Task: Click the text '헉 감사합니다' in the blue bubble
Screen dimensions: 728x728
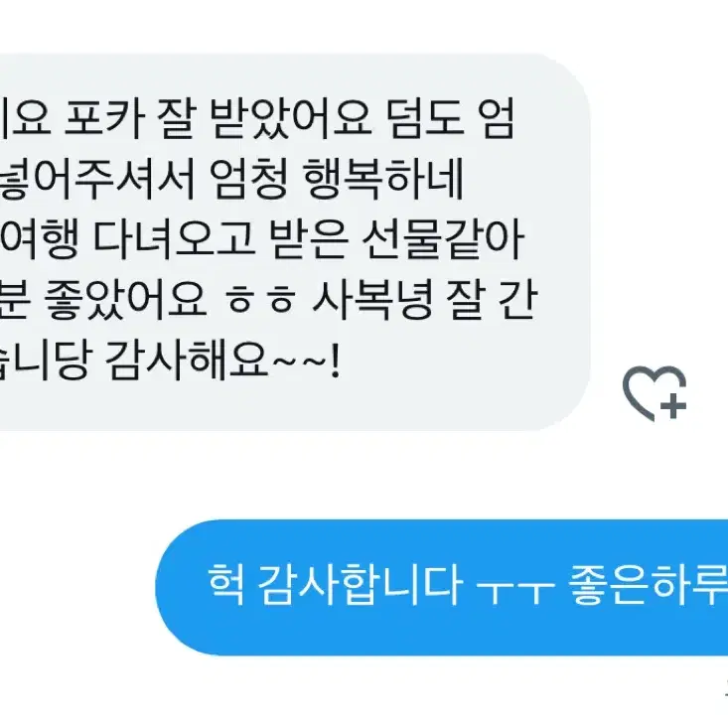Action: 335,585
